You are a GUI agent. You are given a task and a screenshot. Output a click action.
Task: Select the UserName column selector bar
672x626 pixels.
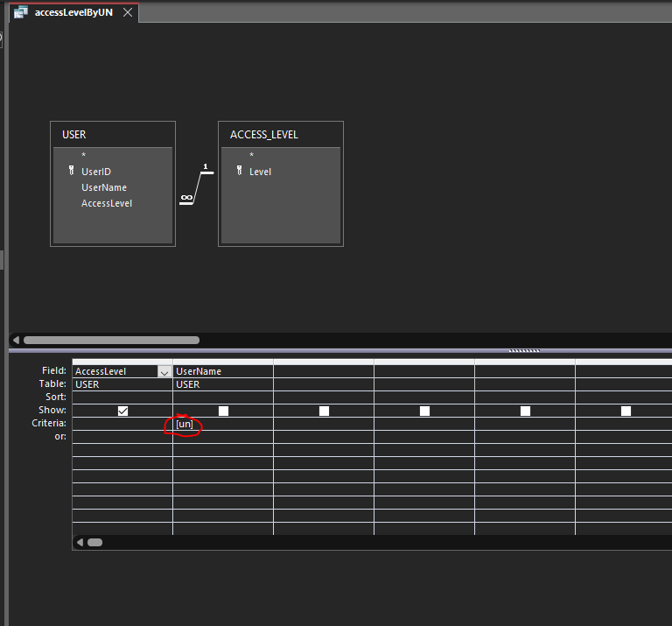click(223, 362)
